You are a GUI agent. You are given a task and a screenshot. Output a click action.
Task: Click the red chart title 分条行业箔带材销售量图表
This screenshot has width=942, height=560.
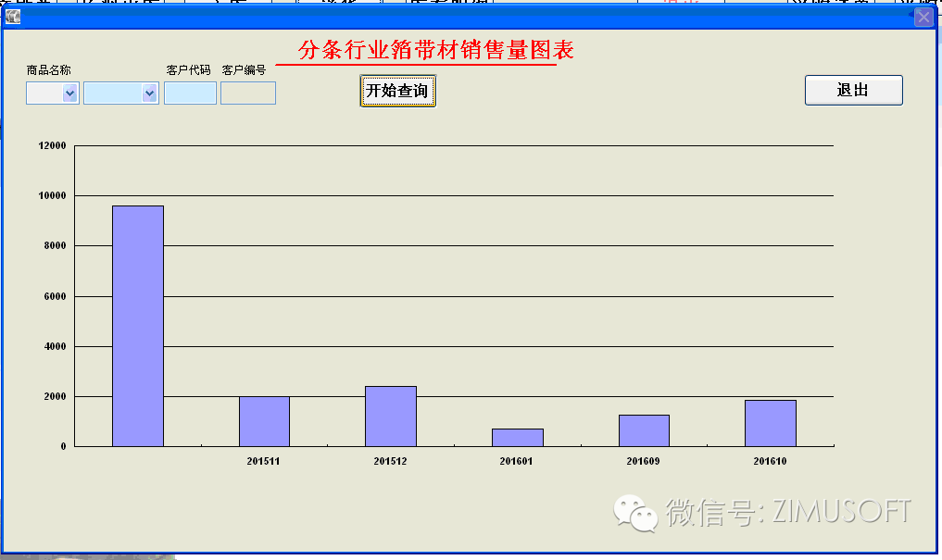click(x=435, y=50)
